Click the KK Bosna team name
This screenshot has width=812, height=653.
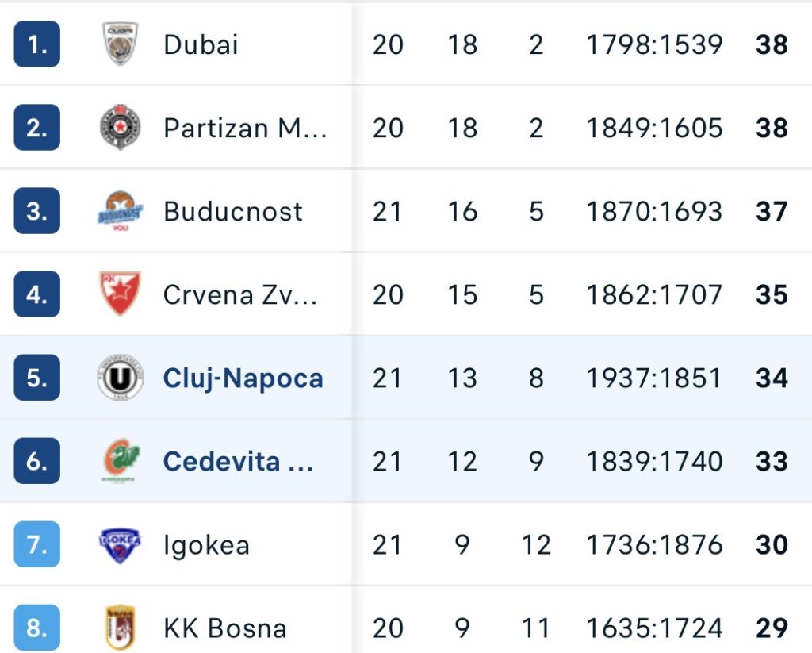(x=224, y=628)
